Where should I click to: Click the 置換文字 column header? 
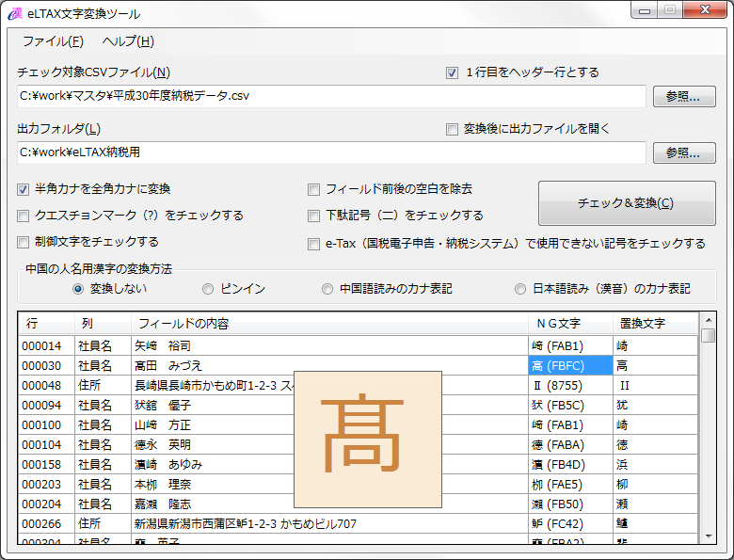(655, 323)
